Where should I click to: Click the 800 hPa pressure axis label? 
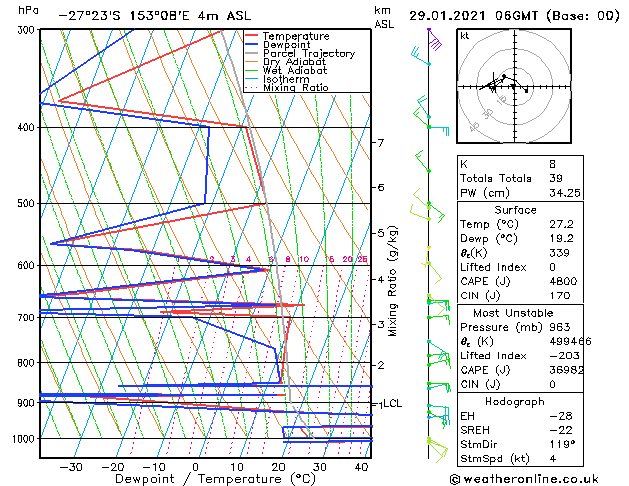click(x=28, y=362)
